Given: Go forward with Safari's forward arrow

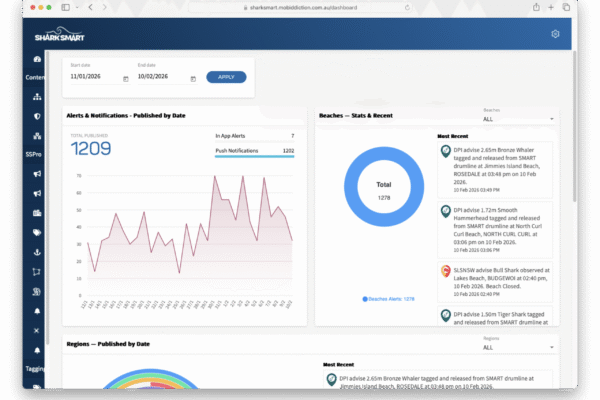Looking at the screenshot, I should pyautogui.click(x=104, y=7).
